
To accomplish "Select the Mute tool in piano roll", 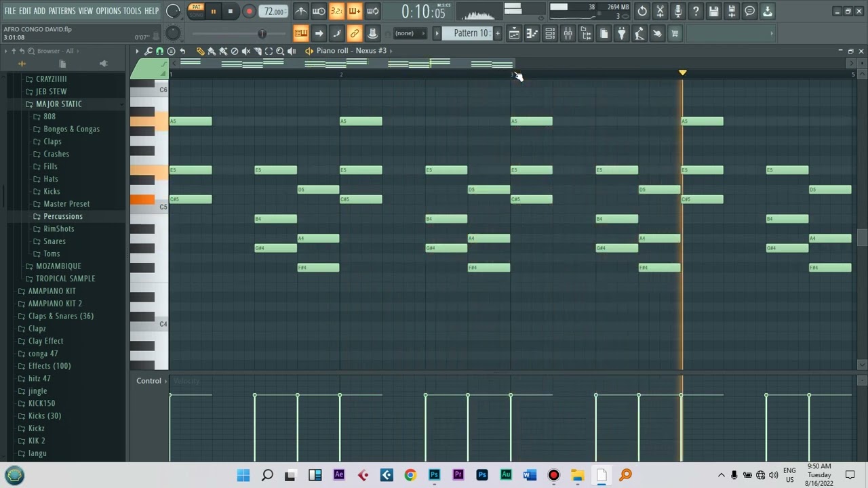I will point(246,51).
